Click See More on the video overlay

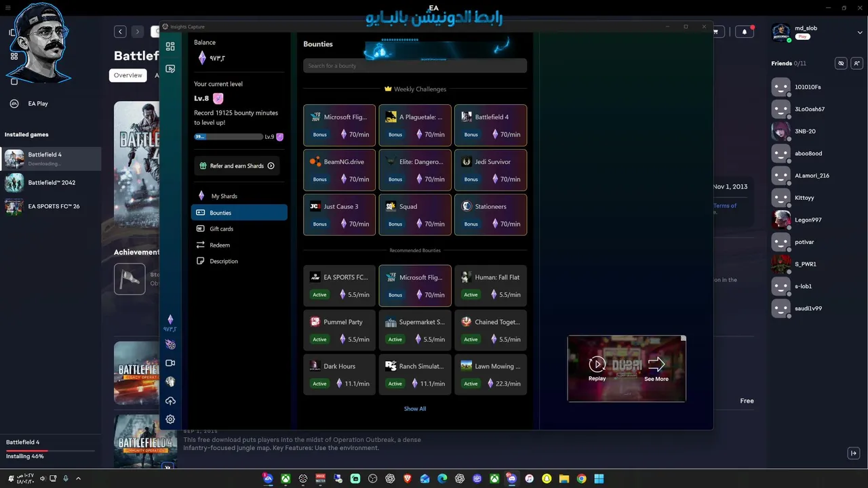656,369
